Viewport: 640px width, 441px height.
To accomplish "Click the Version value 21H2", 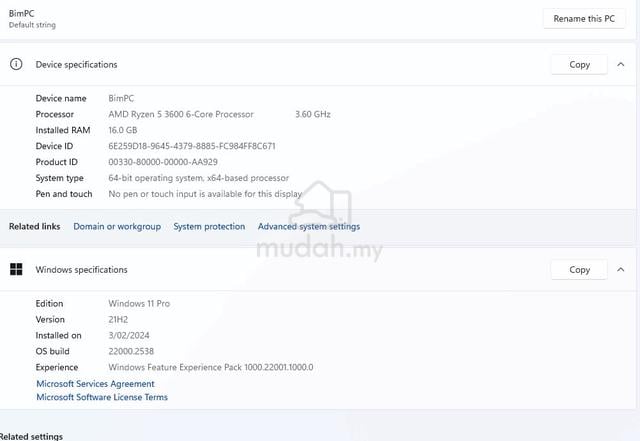I will click(x=118, y=319).
